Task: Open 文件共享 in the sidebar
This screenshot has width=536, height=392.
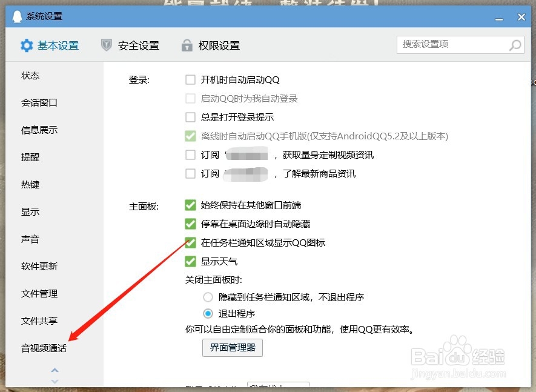Action: click(x=39, y=321)
